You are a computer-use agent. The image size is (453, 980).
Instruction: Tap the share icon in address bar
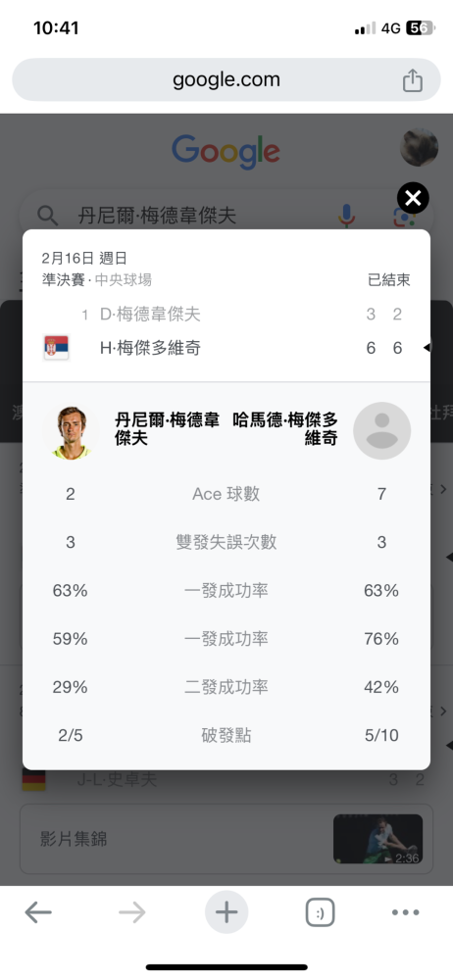pos(413,80)
